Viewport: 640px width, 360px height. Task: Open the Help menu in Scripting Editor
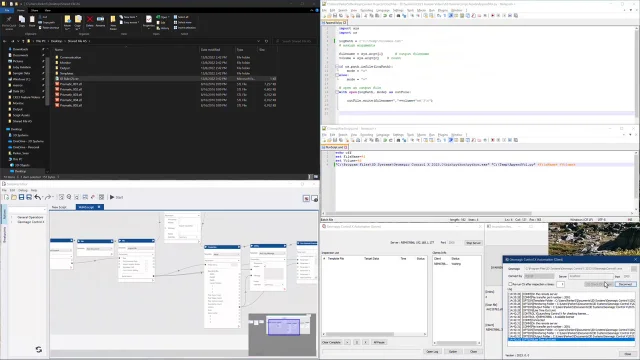34,190
